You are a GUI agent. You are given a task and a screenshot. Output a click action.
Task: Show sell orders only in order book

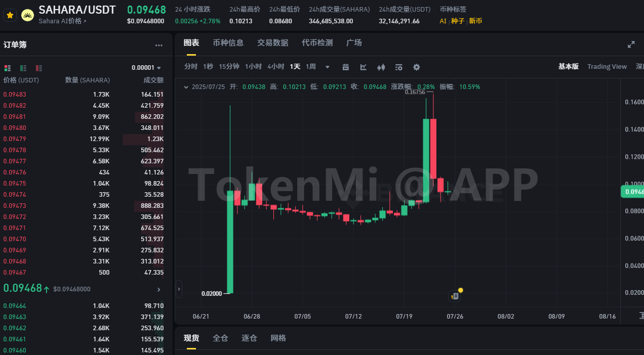[38, 68]
